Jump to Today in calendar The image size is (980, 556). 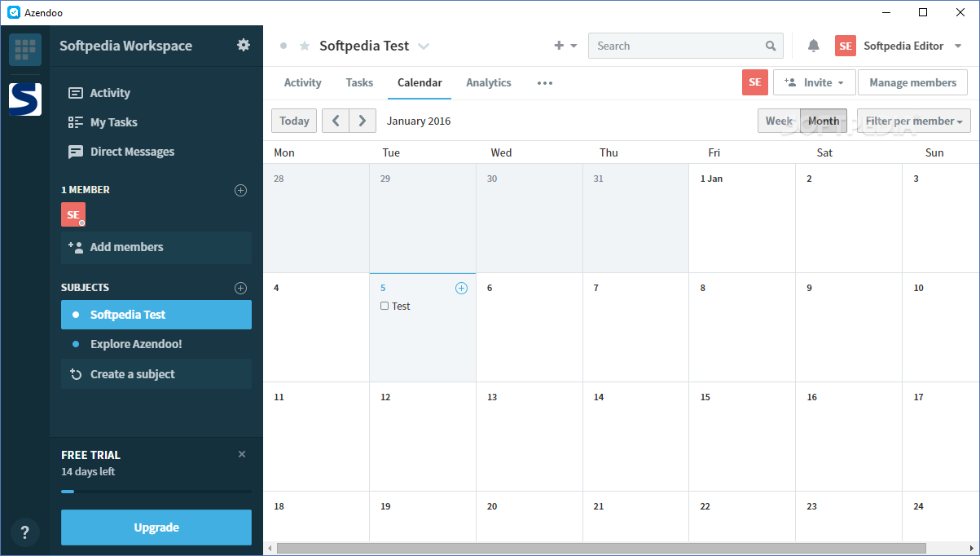click(294, 121)
